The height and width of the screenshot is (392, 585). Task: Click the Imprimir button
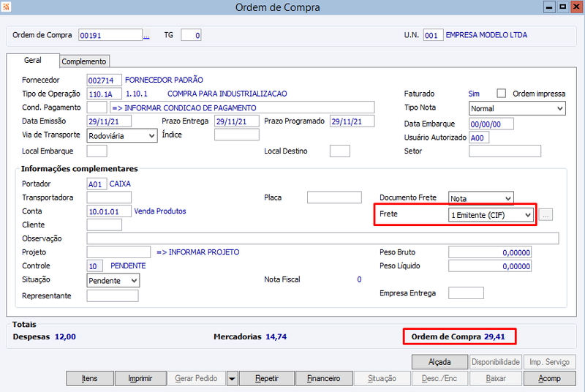[x=140, y=379]
